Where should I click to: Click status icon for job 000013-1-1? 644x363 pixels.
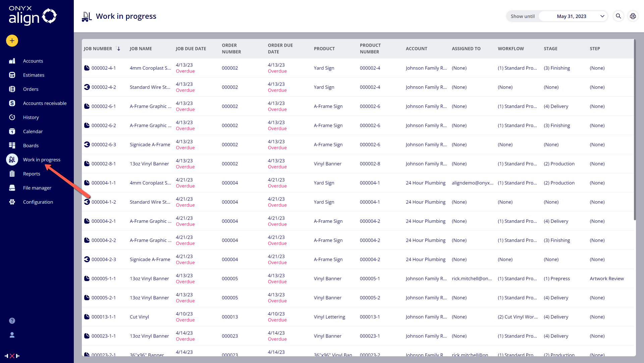87,317
